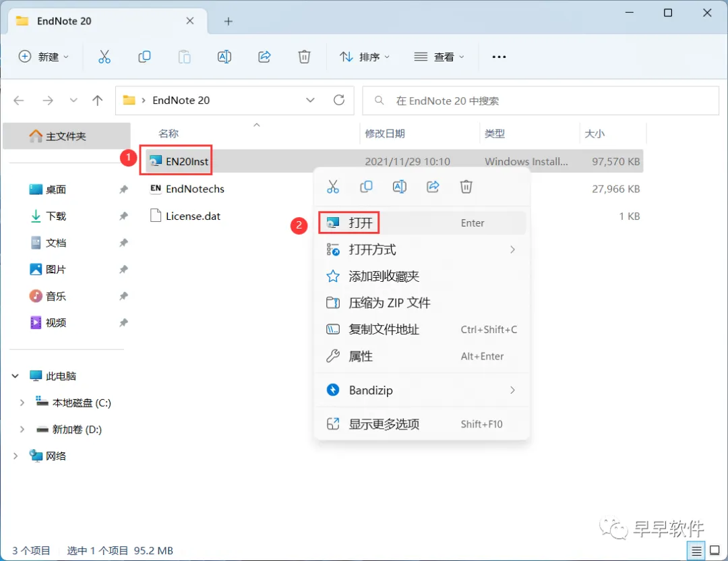The height and width of the screenshot is (561, 728).
Task: Unpin the 下载 quick-access item
Action: pyautogui.click(x=123, y=216)
